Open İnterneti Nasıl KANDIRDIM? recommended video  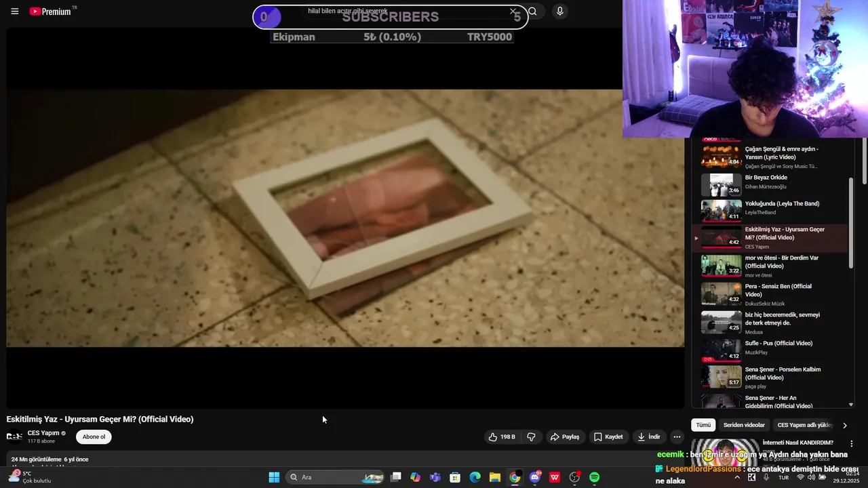click(x=797, y=443)
